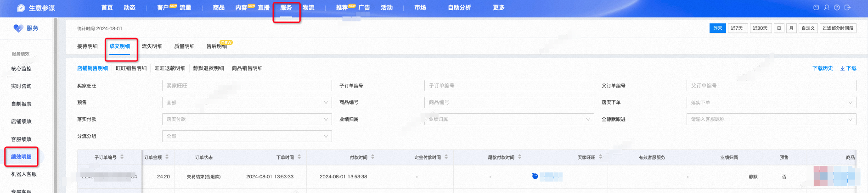Select 静默退款明细 sub-tab

point(209,68)
